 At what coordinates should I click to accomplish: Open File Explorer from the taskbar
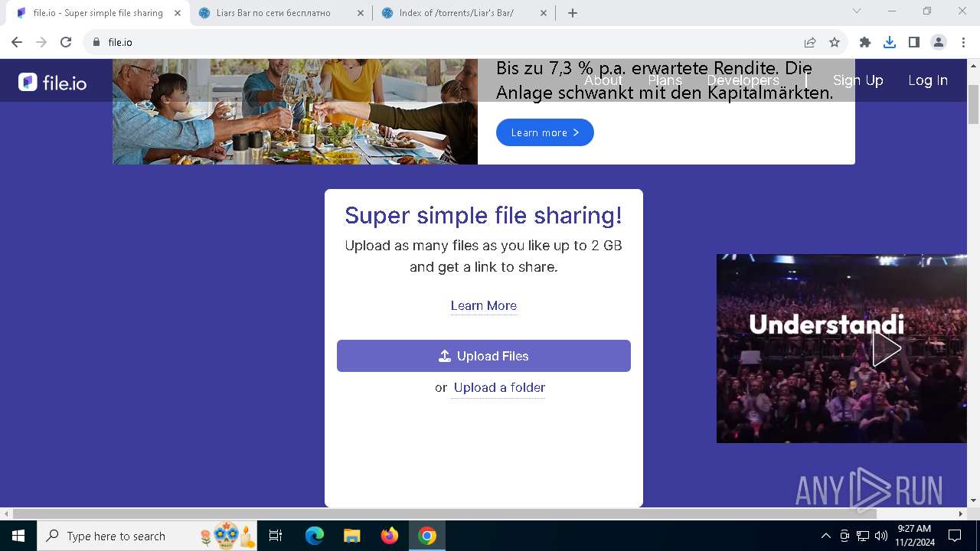351,536
